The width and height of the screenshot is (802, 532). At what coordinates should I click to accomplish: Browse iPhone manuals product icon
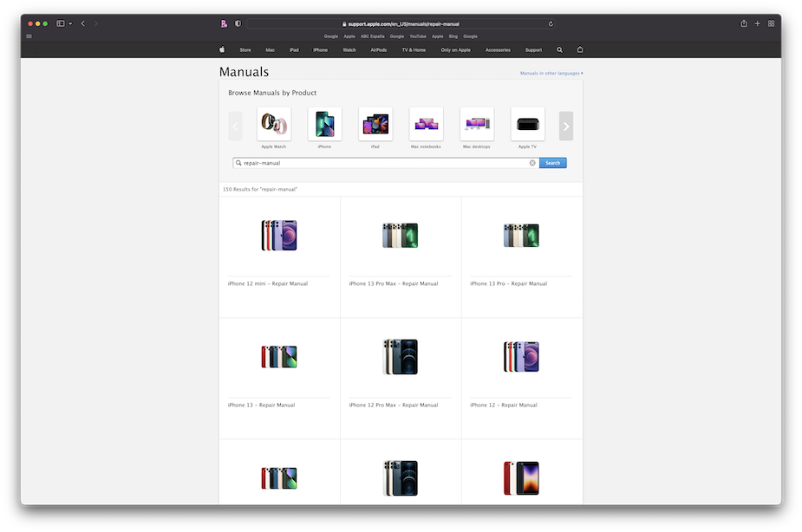tap(325, 124)
